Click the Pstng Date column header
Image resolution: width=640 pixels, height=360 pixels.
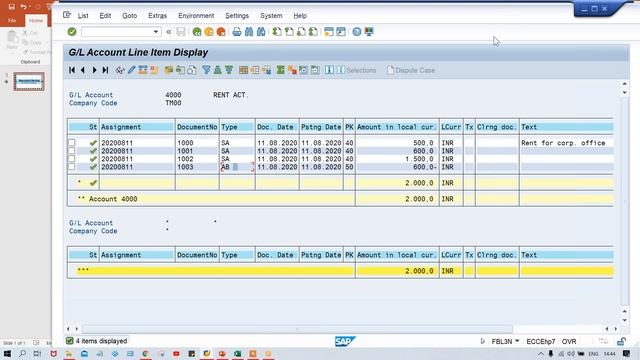click(x=321, y=127)
